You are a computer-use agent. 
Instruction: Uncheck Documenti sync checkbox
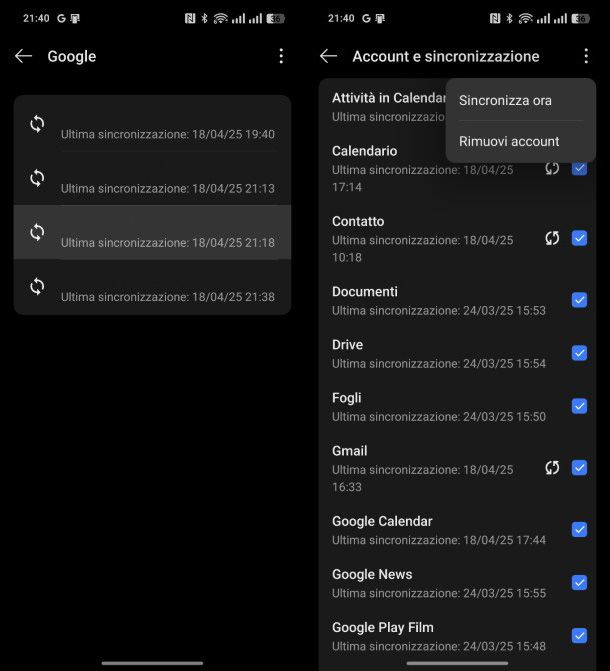tap(579, 300)
